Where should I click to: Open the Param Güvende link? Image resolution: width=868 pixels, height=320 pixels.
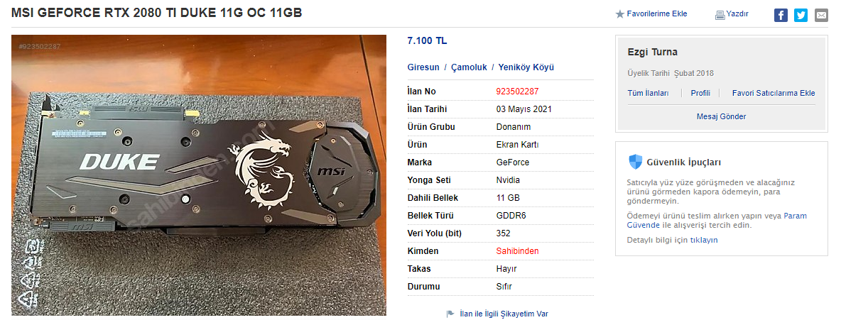click(x=717, y=221)
